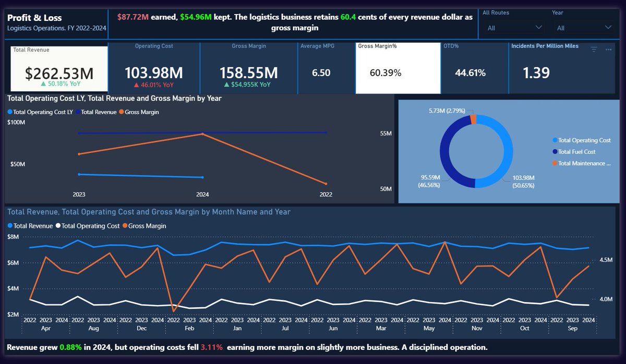Viewport: 626px width, 364px height.
Task: Click the 5.73M (2.79%) donut label
Action: 447,110
